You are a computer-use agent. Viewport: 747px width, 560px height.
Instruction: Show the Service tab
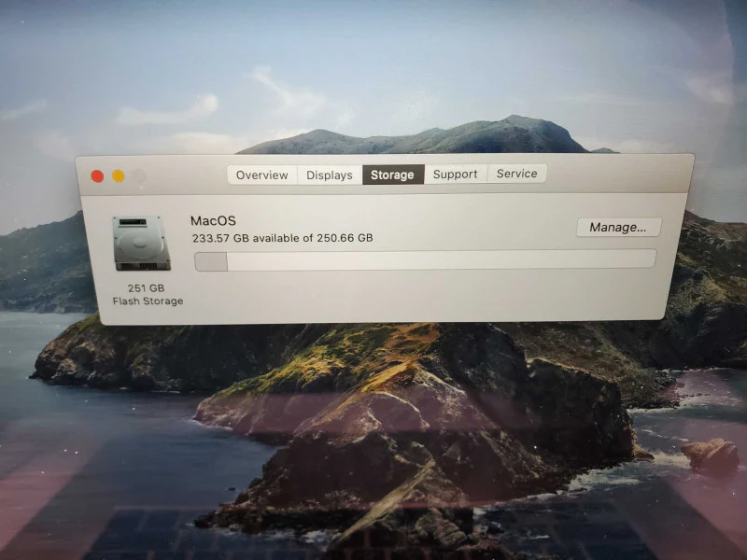click(516, 174)
